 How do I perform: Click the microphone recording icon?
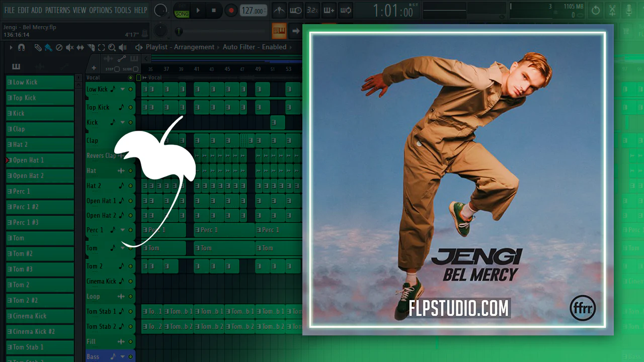pos(629,10)
